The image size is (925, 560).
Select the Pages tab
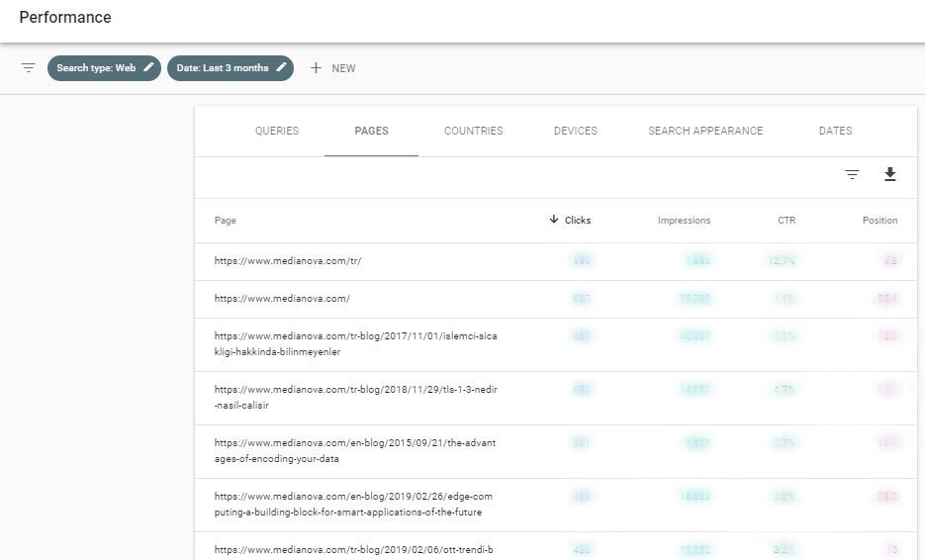click(x=371, y=131)
